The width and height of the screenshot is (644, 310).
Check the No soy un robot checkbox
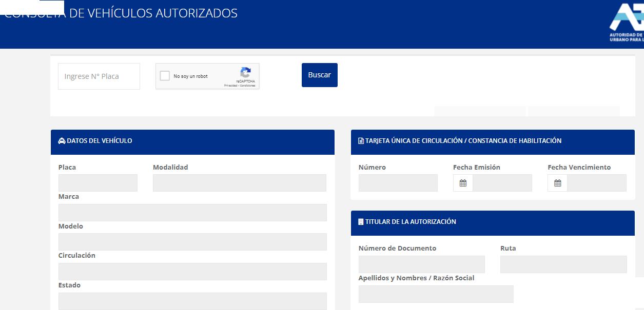click(165, 75)
